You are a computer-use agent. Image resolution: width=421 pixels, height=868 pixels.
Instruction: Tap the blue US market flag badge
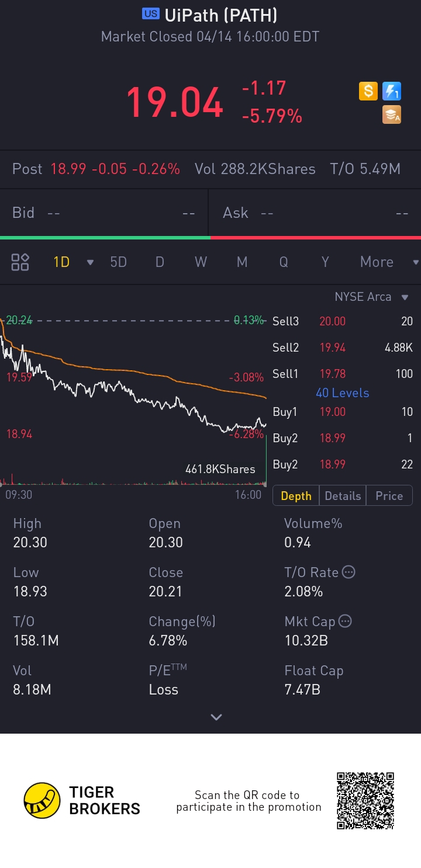point(151,14)
